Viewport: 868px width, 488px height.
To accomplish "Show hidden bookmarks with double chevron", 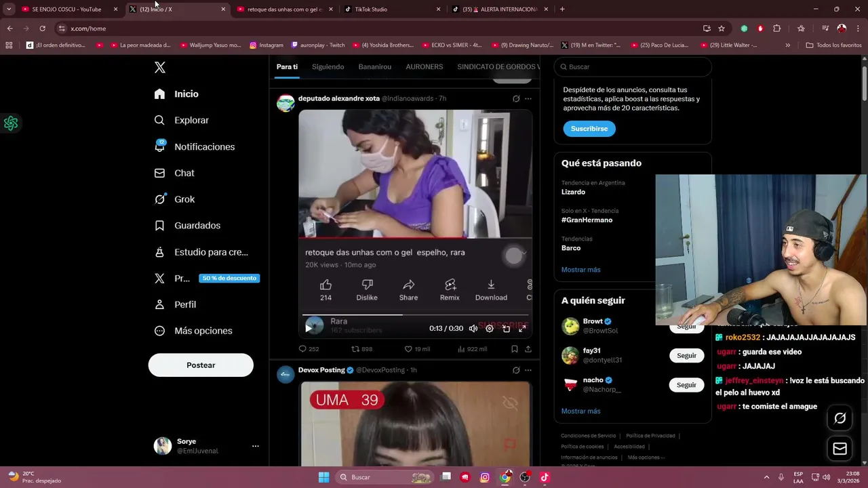I will tap(787, 45).
